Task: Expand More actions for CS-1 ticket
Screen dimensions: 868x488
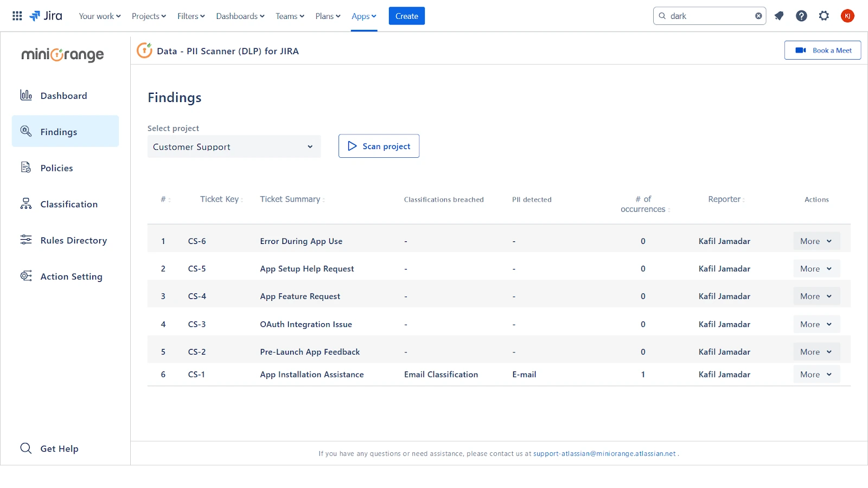Action: point(816,375)
